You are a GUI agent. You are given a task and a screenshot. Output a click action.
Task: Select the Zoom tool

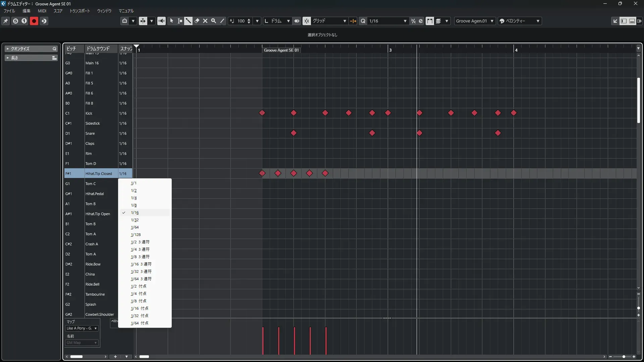click(214, 21)
